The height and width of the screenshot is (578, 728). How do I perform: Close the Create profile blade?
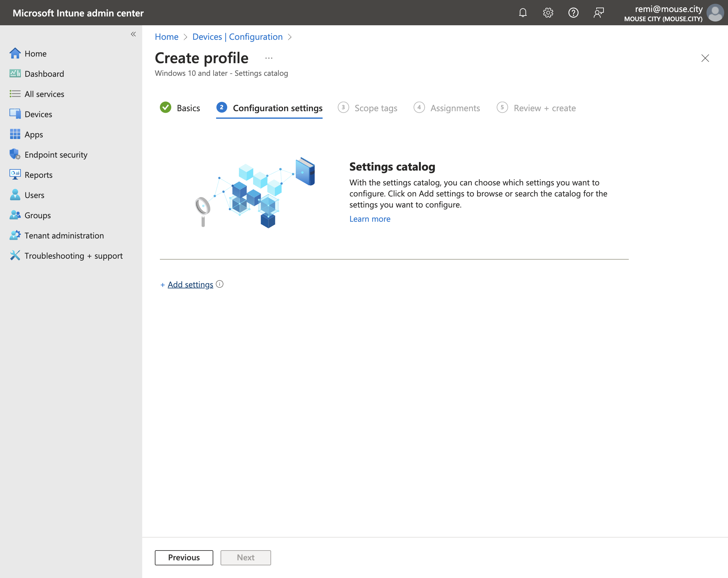pyautogui.click(x=705, y=58)
